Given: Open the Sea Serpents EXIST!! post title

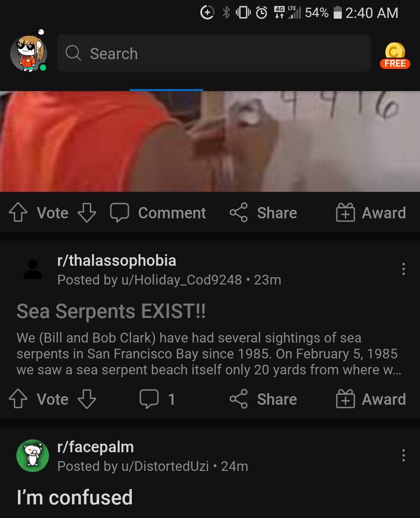Looking at the screenshot, I should point(111,311).
